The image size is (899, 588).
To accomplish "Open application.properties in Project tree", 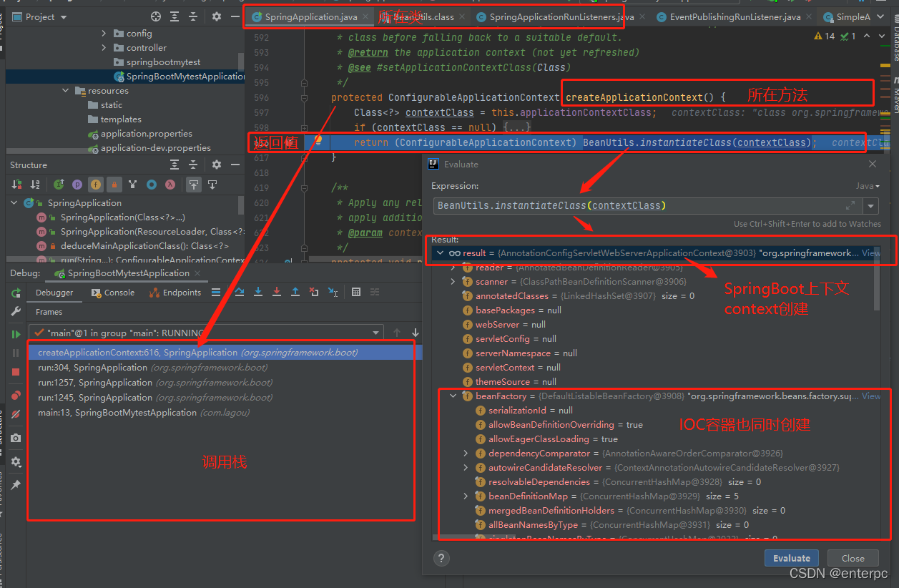I will pos(140,134).
